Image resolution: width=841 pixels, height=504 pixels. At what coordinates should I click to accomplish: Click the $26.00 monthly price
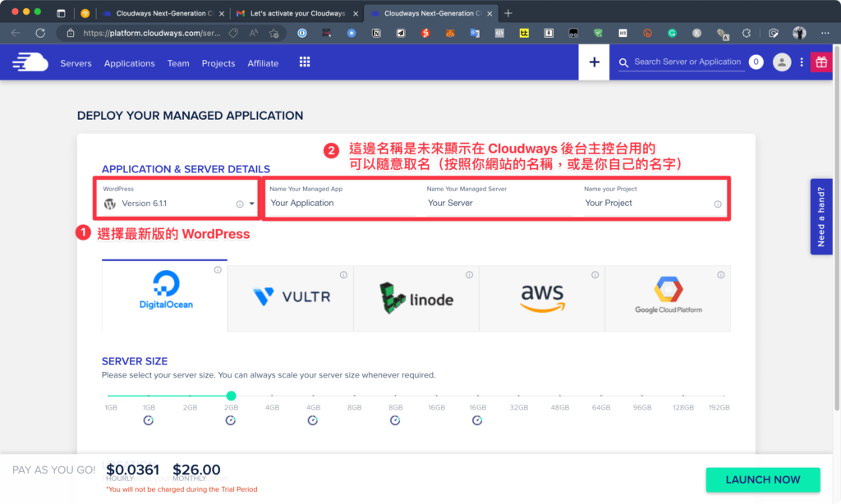[196, 470]
